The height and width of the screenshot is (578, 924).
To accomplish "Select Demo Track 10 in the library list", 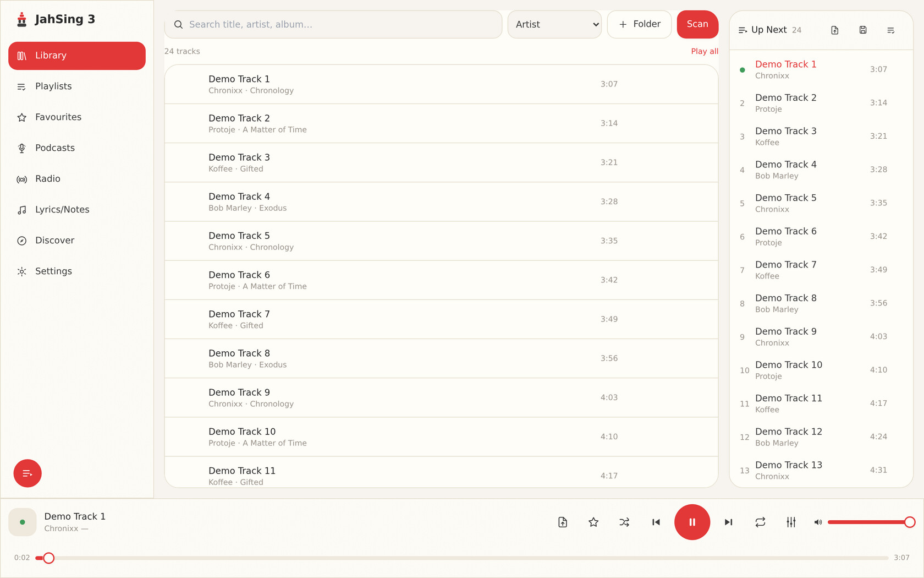I will point(441,437).
